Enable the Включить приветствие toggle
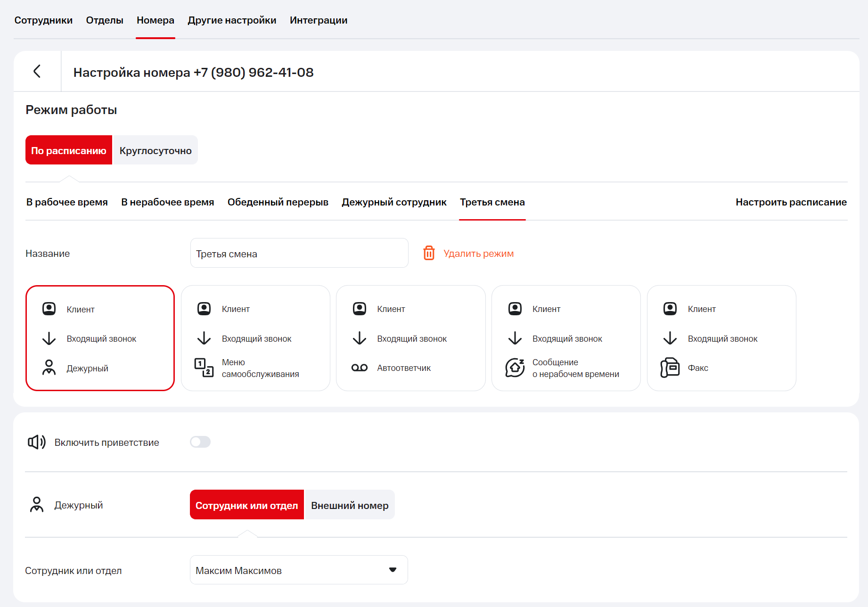 [x=200, y=442]
